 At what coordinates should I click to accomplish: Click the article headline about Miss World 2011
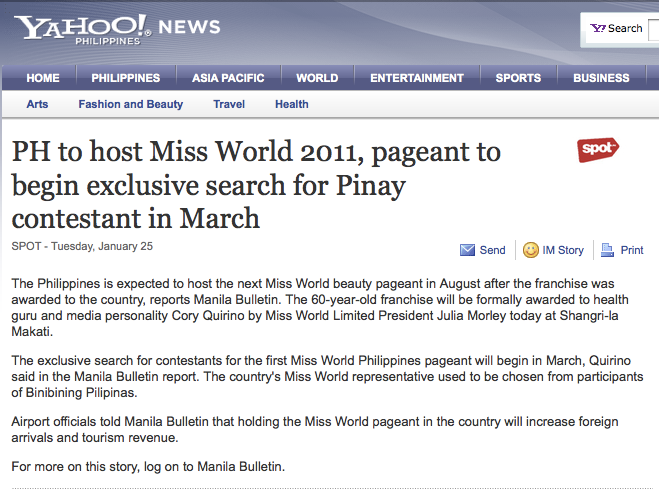coord(256,185)
